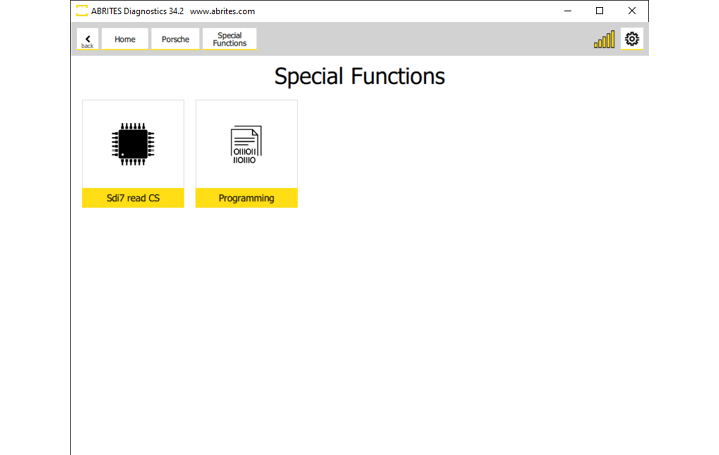Click the green desktop background left of window
The height and width of the screenshot is (455, 719).
click(35, 230)
